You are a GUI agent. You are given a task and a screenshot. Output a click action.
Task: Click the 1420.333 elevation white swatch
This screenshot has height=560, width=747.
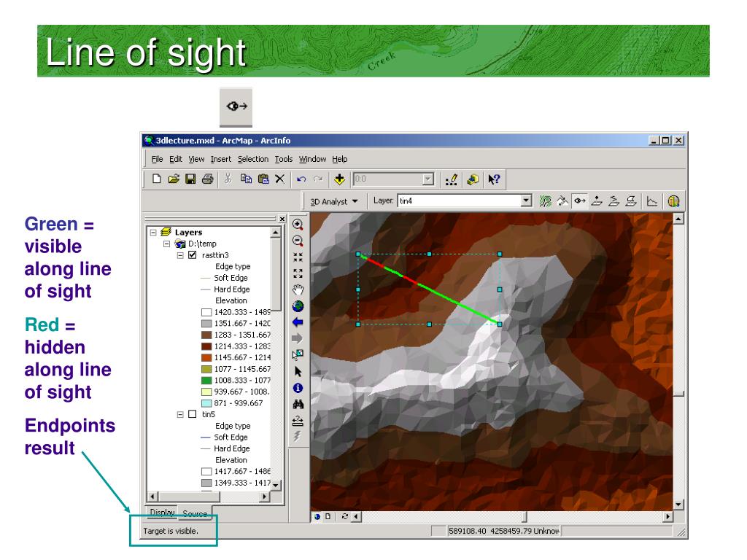tap(206, 312)
